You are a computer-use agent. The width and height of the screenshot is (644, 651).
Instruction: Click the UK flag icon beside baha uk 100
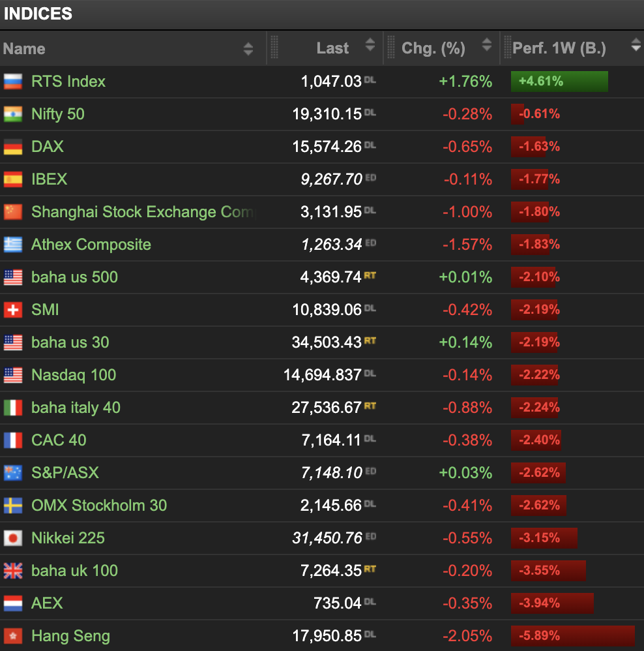[13, 571]
